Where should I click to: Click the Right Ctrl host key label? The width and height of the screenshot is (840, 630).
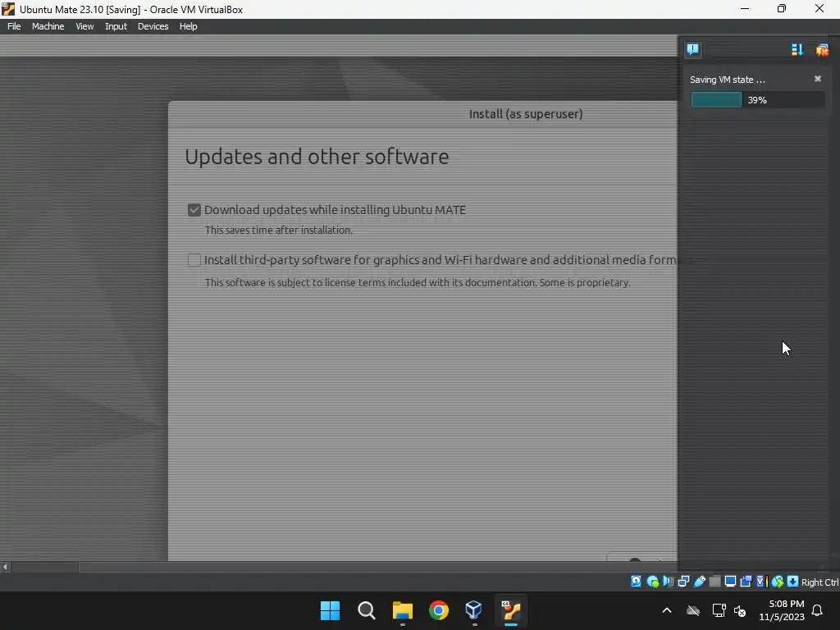tap(819, 582)
